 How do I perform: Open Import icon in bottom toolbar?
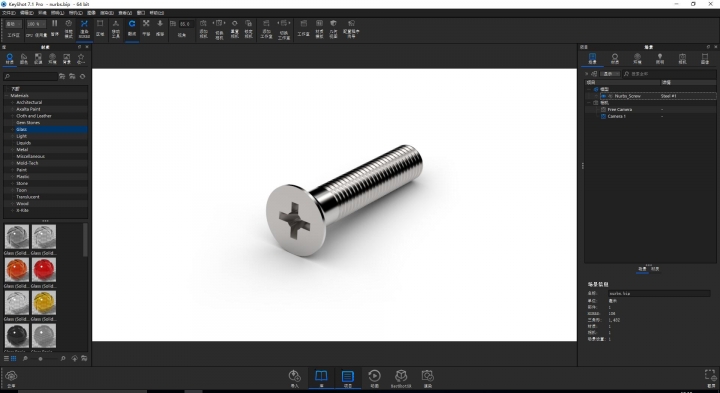point(294,378)
